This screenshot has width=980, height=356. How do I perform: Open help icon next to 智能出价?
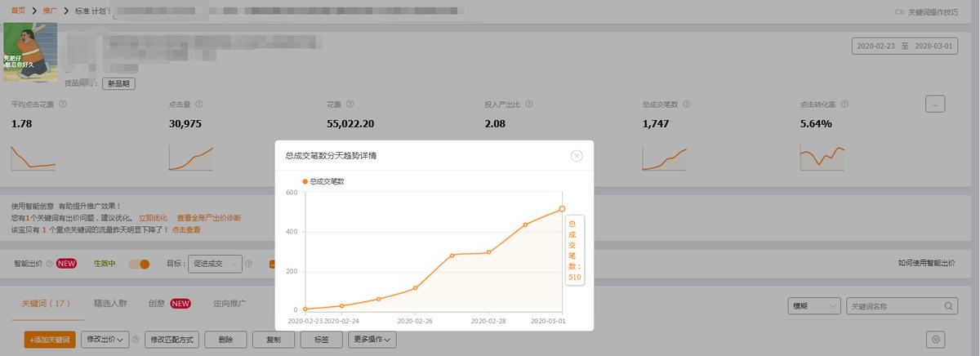49,264
